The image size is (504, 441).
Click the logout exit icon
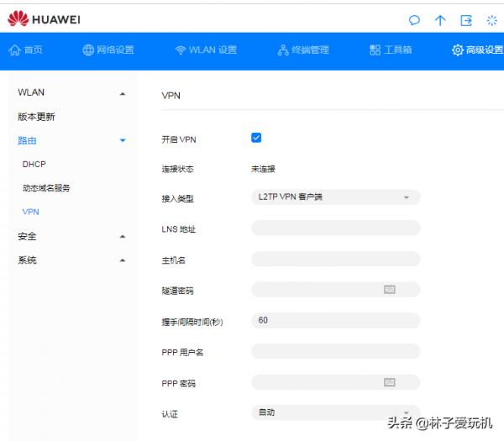click(x=466, y=20)
